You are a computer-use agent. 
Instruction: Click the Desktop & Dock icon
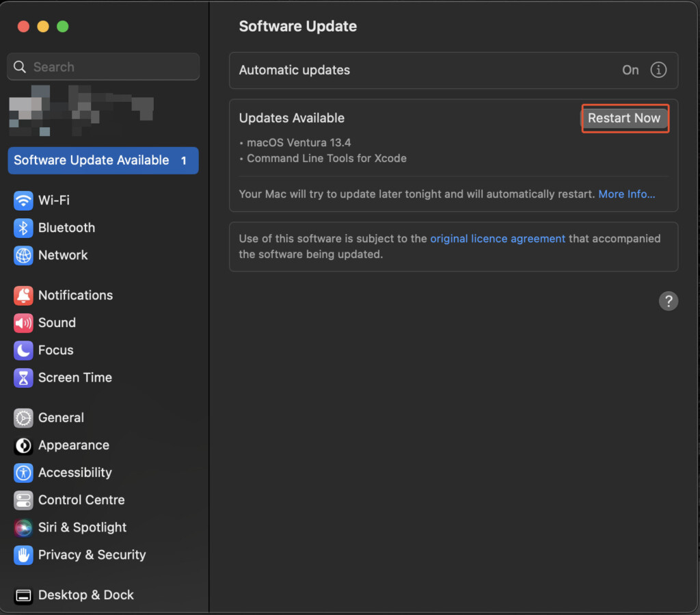[x=23, y=595]
